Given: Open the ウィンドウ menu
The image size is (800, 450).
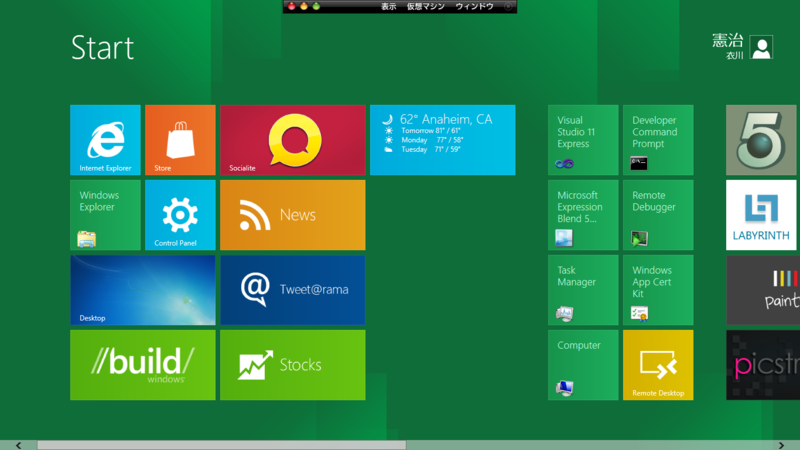Looking at the screenshot, I should (x=474, y=7).
